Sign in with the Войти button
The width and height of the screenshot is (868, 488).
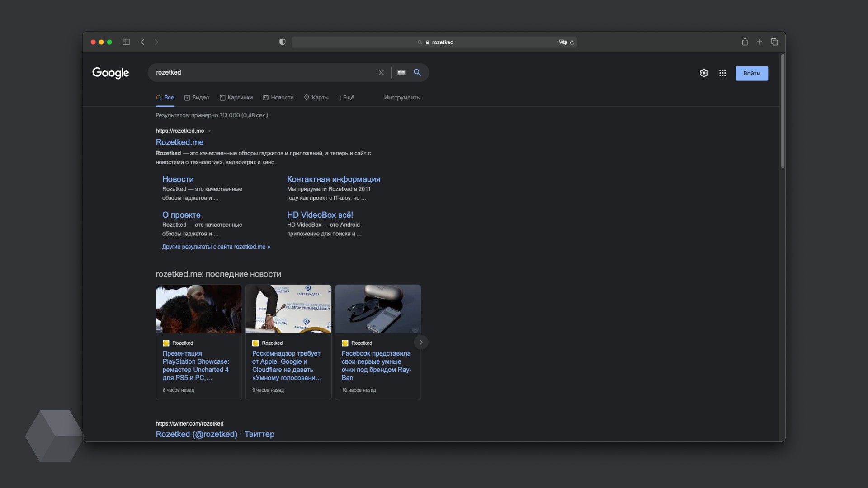tap(752, 73)
